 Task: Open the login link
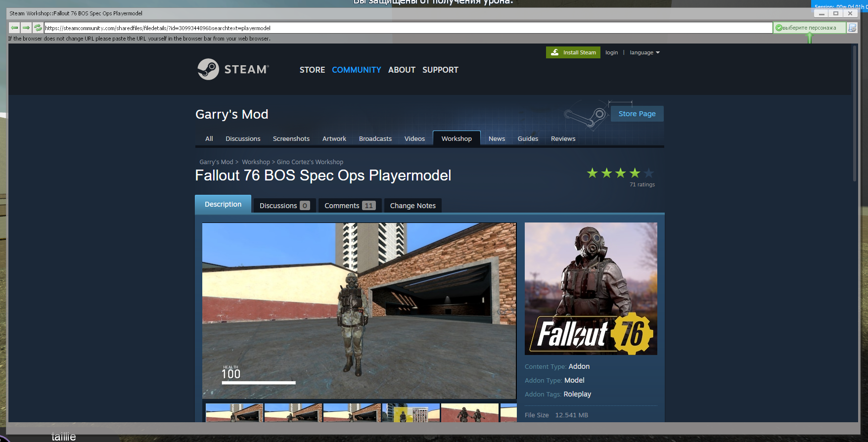[611, 52]
